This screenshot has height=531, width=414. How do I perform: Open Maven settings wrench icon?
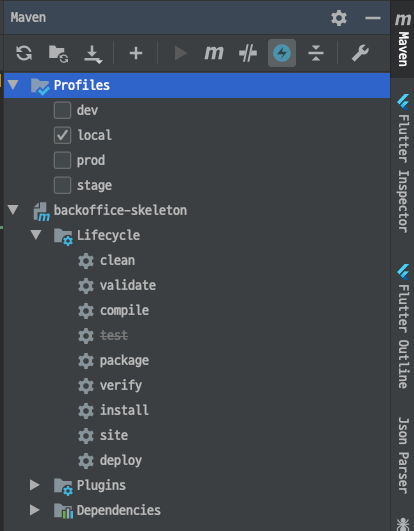(360, 53)
